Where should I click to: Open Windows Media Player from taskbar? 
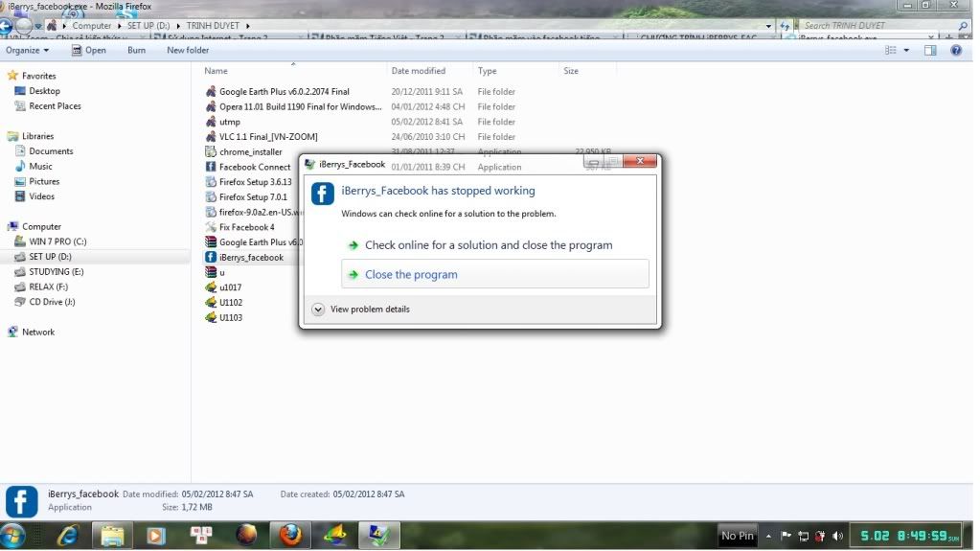click(x=155, y=536)
